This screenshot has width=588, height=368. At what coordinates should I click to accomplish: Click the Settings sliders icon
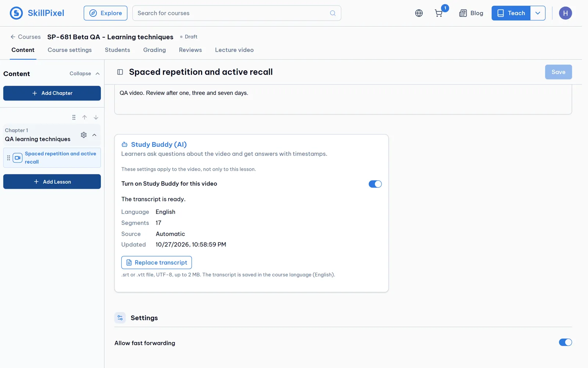[x=120, y=318]
